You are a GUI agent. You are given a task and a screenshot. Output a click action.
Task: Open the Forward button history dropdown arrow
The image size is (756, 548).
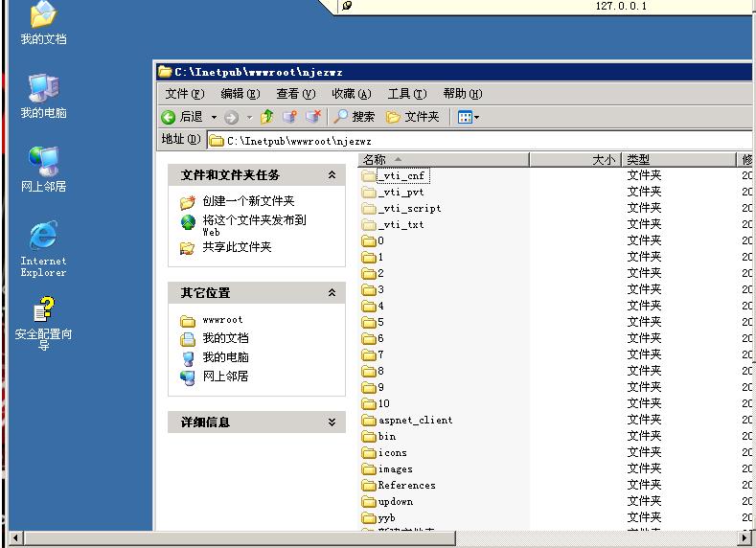(250, 117)
